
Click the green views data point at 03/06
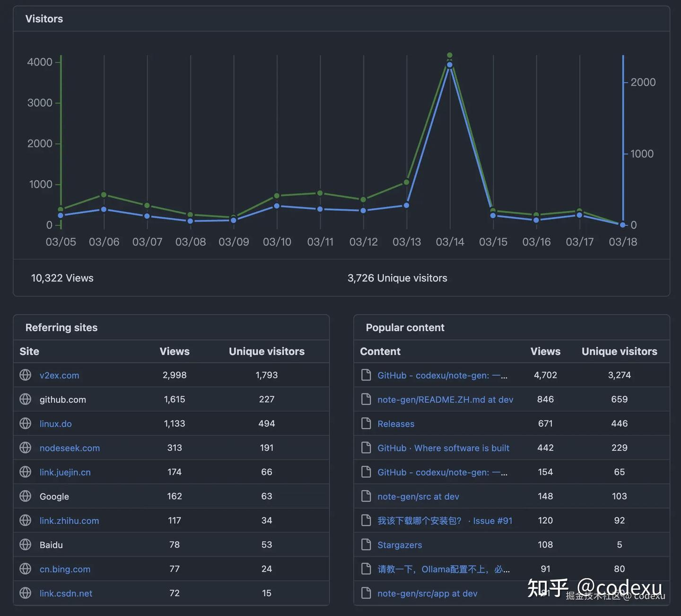pos(104,194)
